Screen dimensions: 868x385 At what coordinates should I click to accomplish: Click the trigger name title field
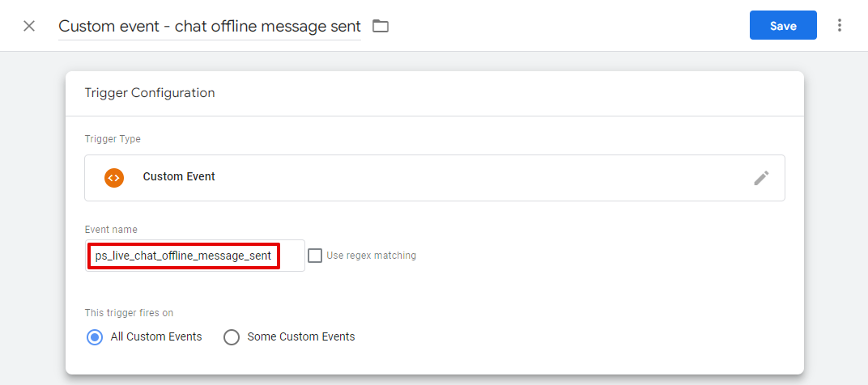pyautogui.click(x=210, y=26)
